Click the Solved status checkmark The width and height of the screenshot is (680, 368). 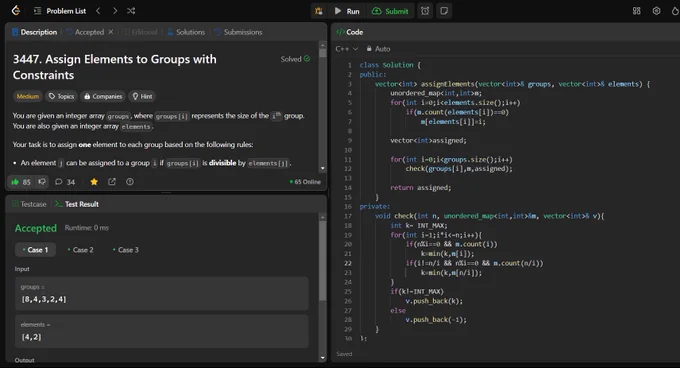307,59
